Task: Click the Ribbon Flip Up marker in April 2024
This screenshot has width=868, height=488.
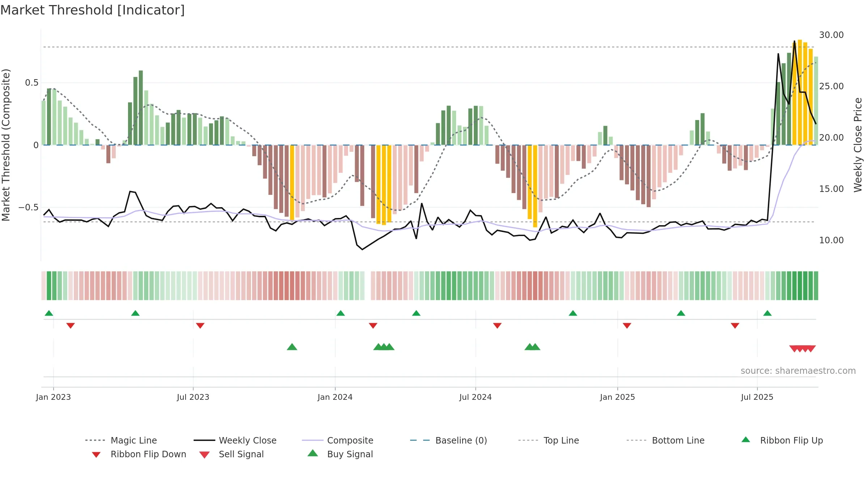Action: (416, 313)
